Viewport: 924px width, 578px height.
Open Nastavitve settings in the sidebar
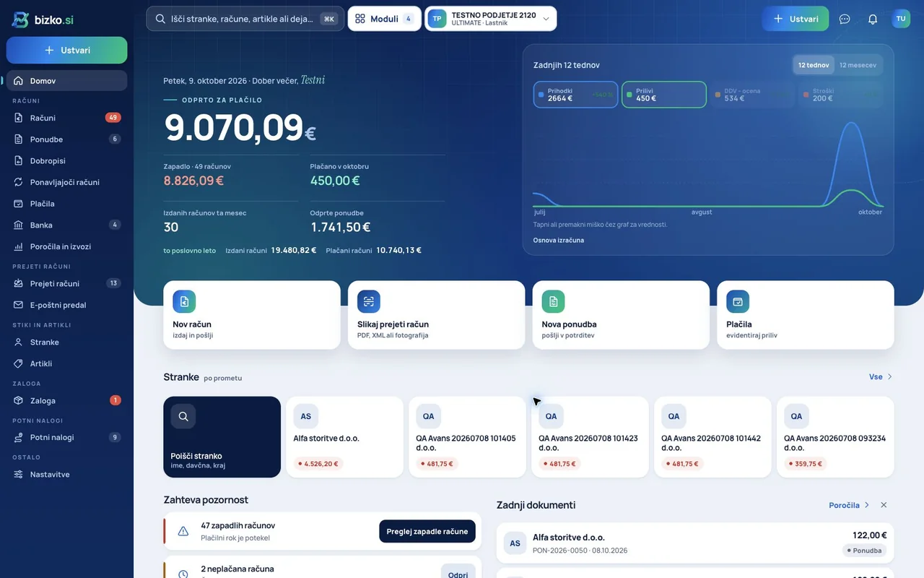pos(67,474)
